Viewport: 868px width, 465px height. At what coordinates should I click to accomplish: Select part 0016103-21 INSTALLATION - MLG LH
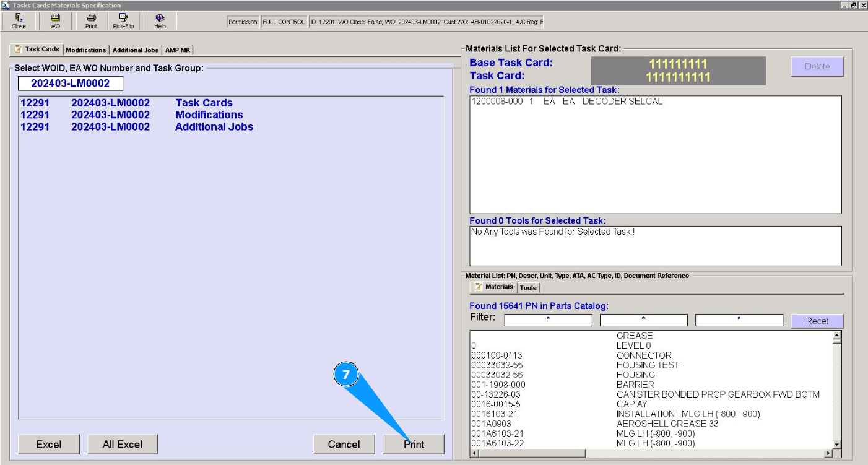[651, 414]
